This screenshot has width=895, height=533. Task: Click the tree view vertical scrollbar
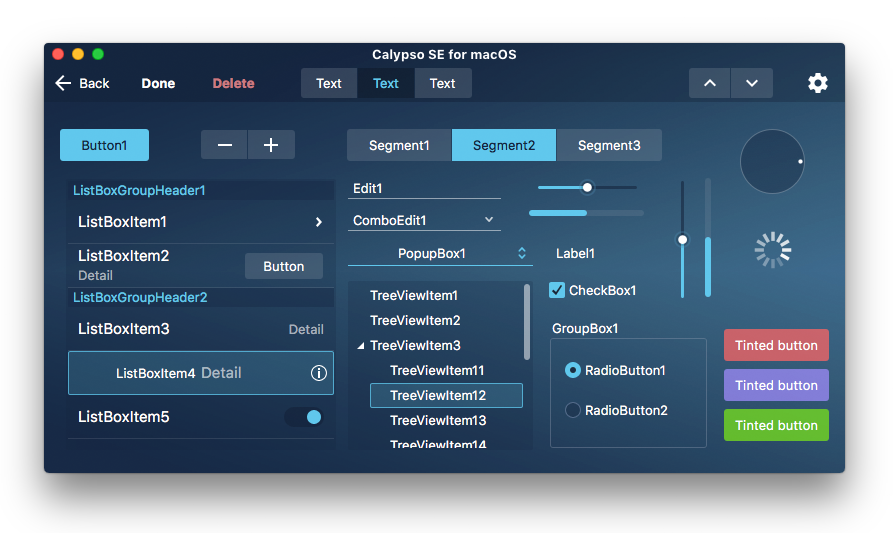tap(527, 322)
